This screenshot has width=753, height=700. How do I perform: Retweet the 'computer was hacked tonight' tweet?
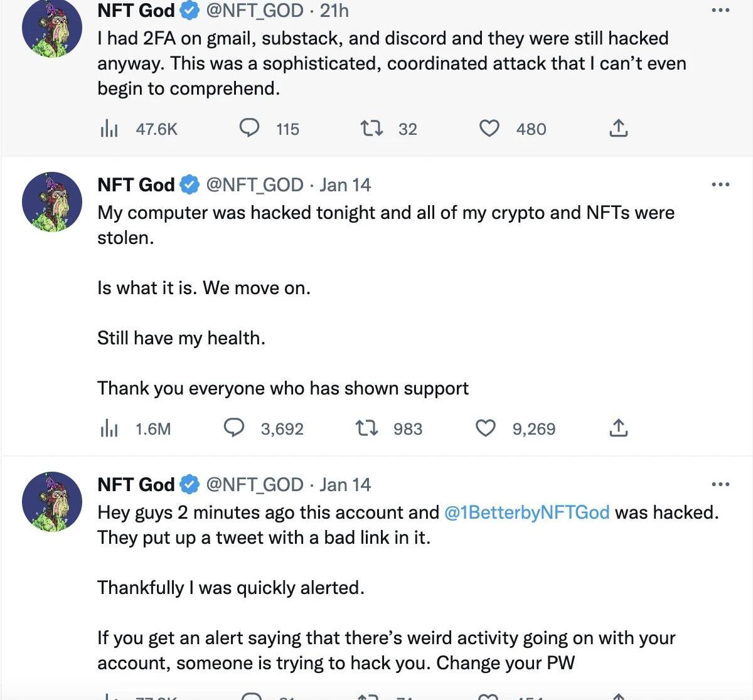coord(366,428)
